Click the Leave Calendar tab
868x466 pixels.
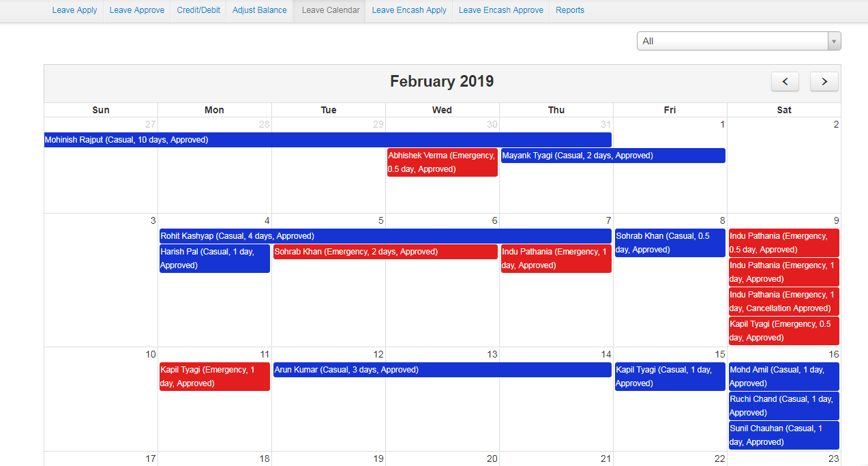click(x=330, y=10)
